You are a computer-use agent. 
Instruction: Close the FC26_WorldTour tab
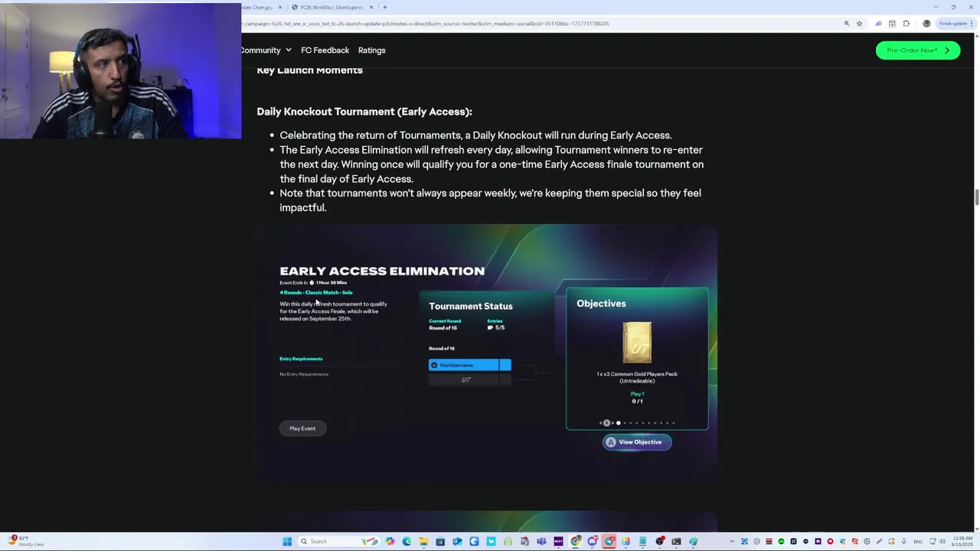(x=371, y=7)
